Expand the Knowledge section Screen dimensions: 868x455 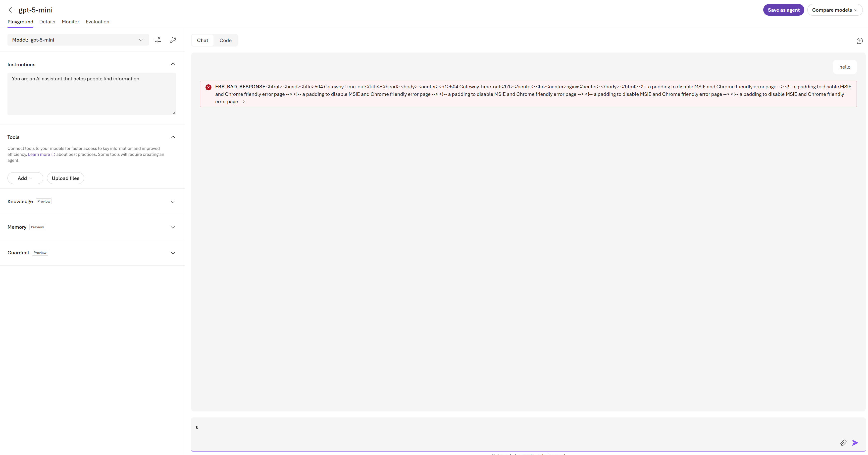click(x=173, y=202)
